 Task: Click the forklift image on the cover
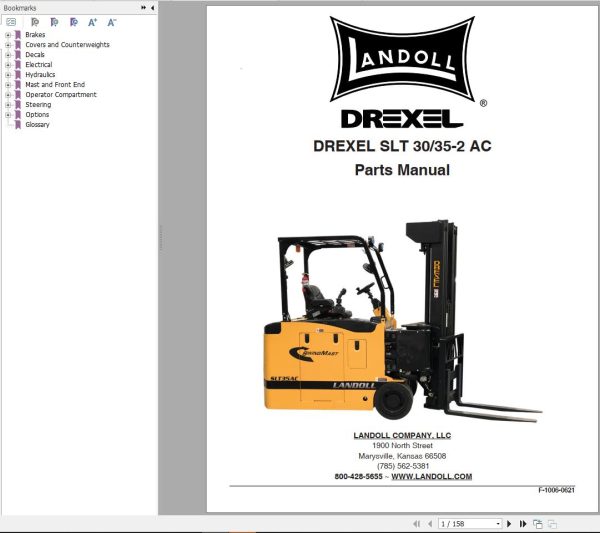pyautogui.click(x=402, y=321)
